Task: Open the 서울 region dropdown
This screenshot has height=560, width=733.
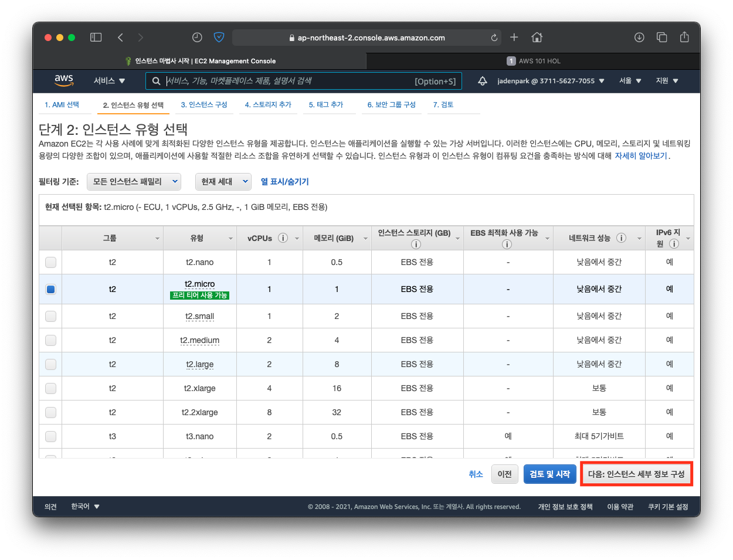Action: [630, 81]
